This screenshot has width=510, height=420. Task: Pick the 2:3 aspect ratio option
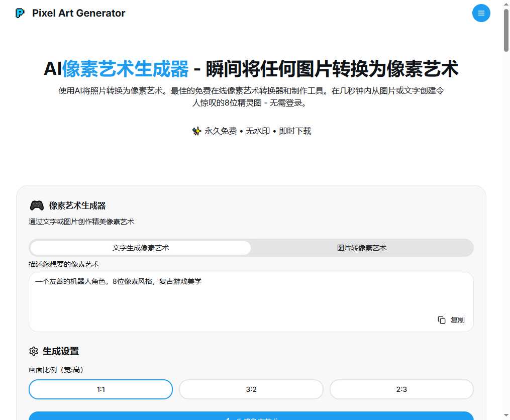point(401,389)
